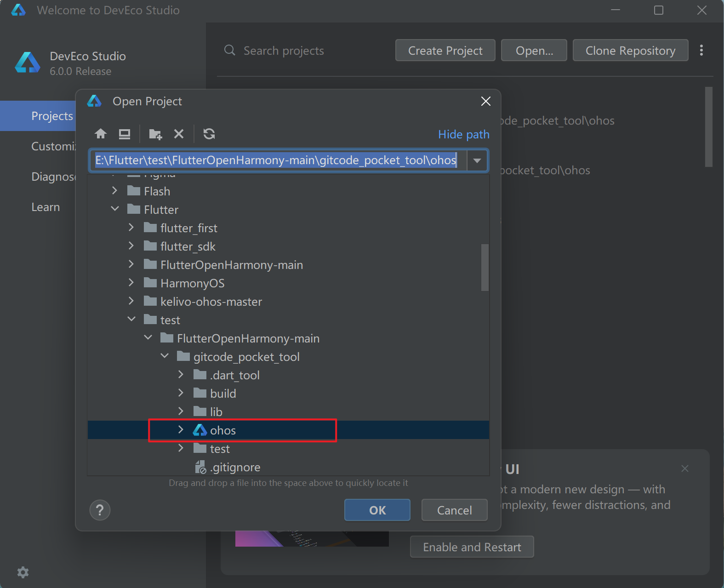Screen dimensions: 724x588
Task: Go to the home directory icon
Action: coord(101,134)
